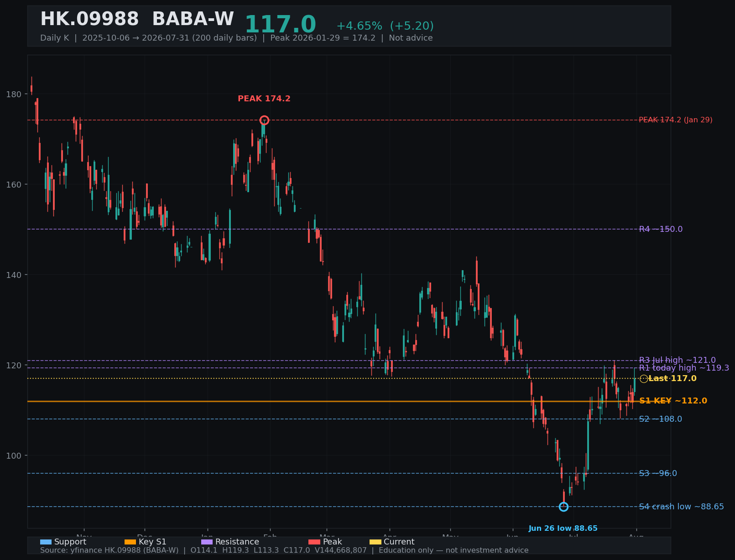Click 'Education only — not investment advice' disclaimer

pyautogui.click(x=454, y=550)
